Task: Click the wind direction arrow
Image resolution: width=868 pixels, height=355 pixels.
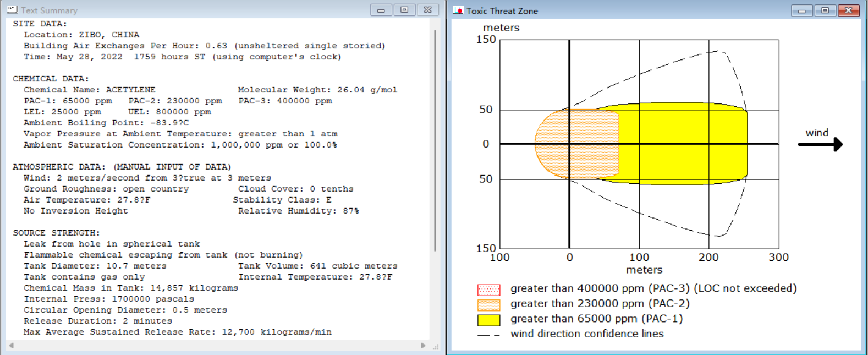Action: [820, 144]
